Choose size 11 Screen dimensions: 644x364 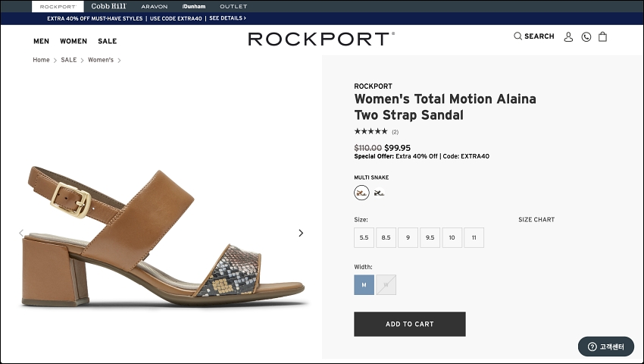474,237
